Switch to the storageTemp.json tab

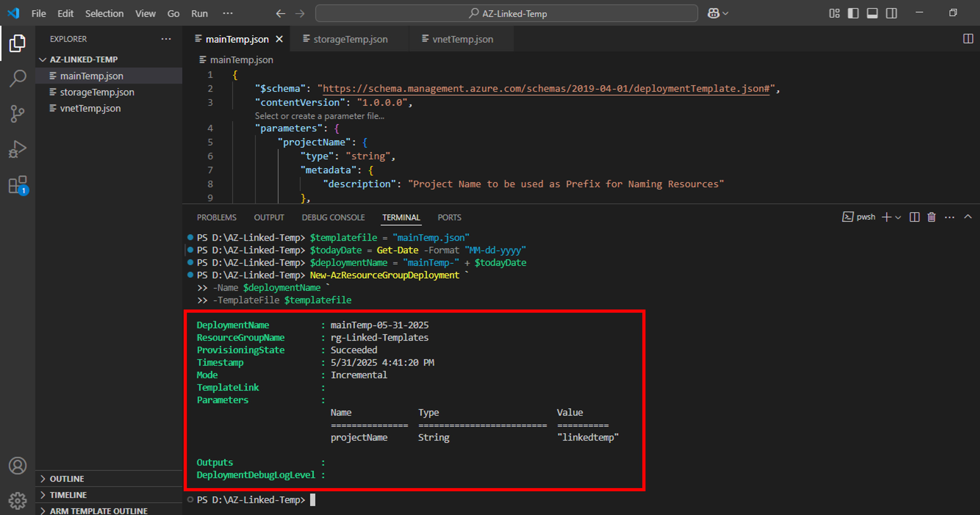tap(350, 38)
